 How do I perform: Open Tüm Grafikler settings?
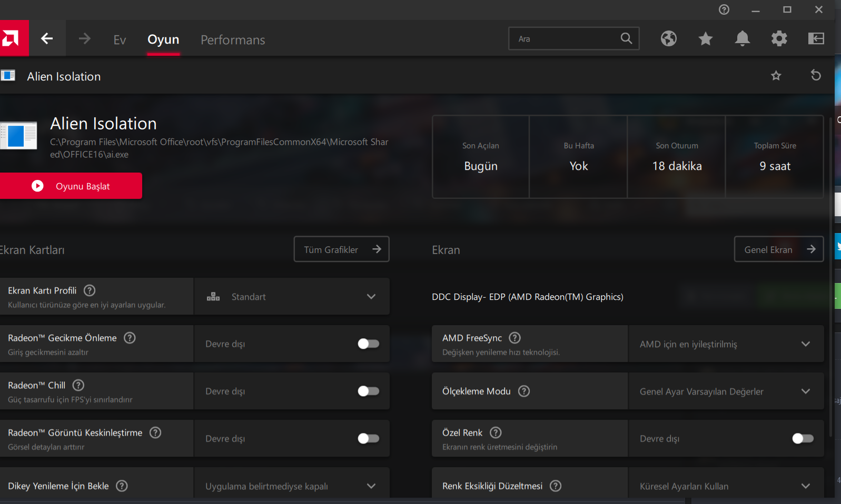point(341,249)
